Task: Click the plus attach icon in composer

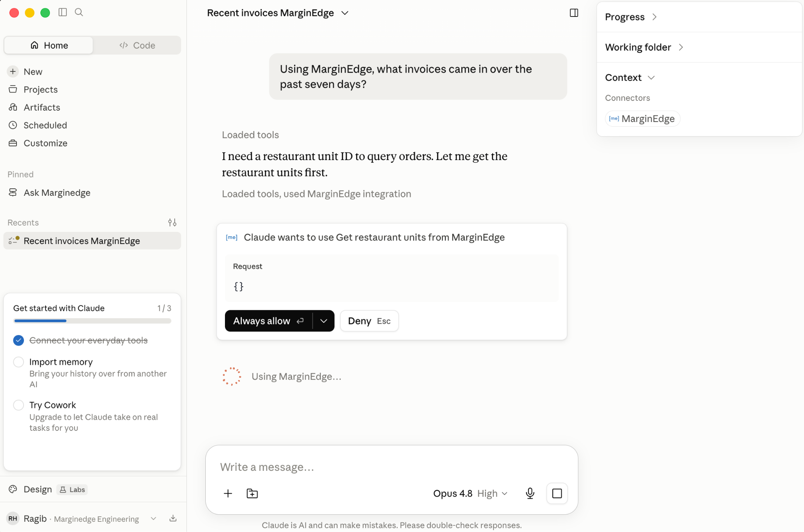Action: click(228, 494)
